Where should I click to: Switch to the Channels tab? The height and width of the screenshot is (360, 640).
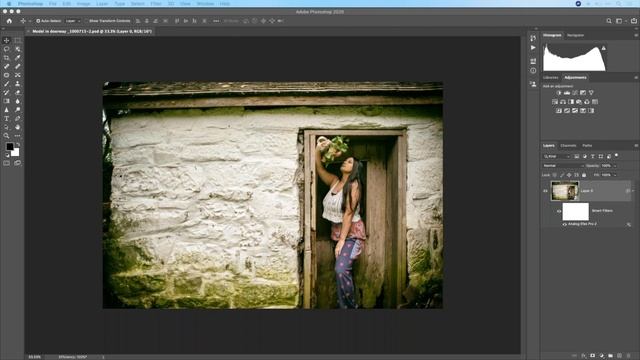(568, 146)
